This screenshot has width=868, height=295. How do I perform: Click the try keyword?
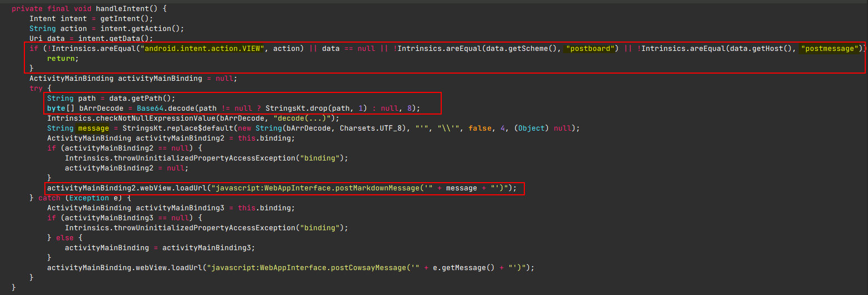click(x=36, y=88)
